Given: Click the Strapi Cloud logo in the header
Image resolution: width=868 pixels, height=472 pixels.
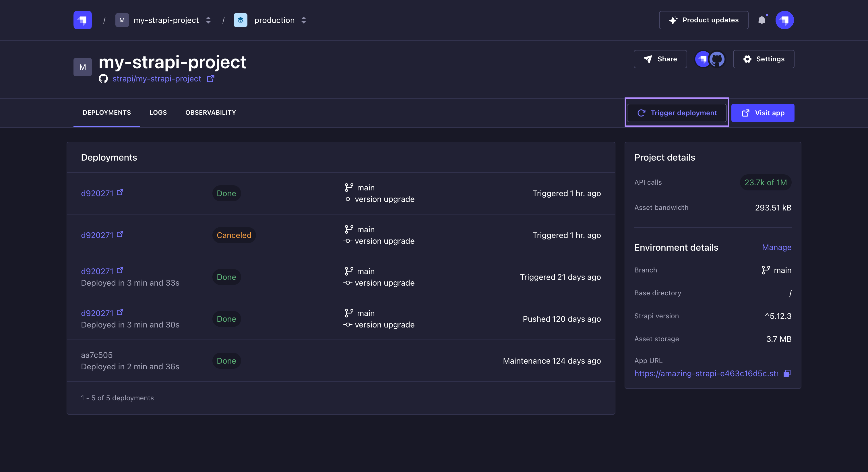Looking at the screenshot, I should point(83,20).
